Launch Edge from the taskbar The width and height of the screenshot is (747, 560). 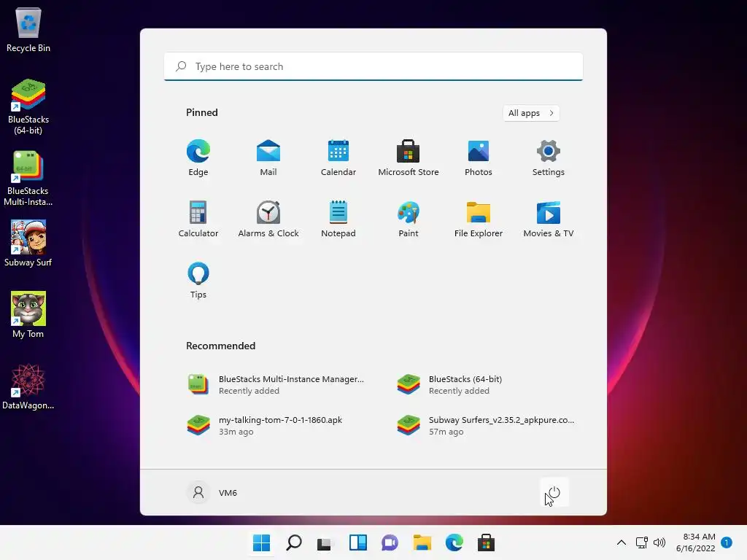click(454, 542)
